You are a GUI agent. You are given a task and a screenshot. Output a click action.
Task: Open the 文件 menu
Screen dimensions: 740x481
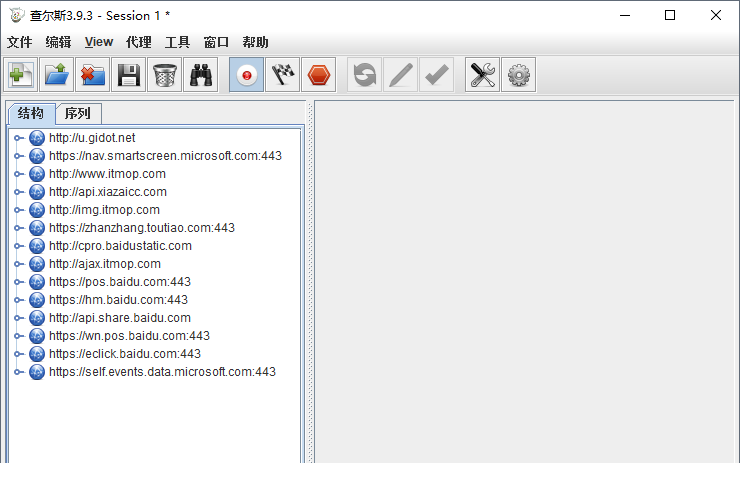19,42
